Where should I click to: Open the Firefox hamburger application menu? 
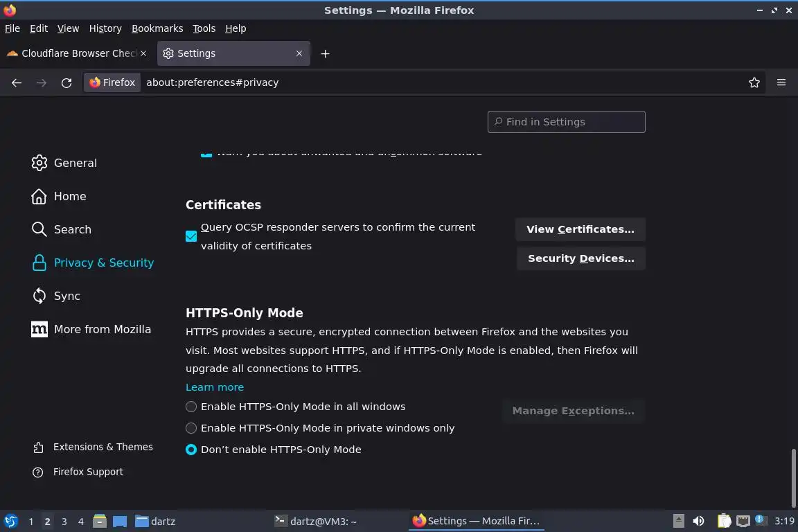(x=781, y=82)
